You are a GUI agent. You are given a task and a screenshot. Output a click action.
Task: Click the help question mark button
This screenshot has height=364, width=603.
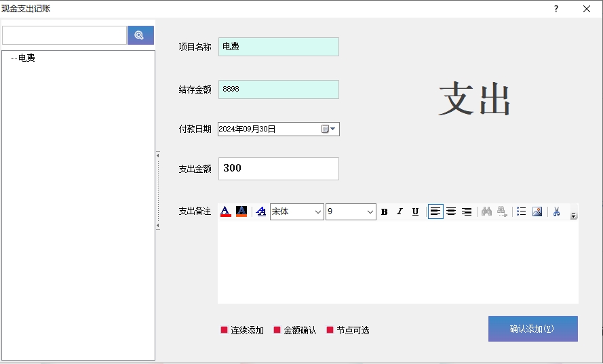[x=556, y=9]
